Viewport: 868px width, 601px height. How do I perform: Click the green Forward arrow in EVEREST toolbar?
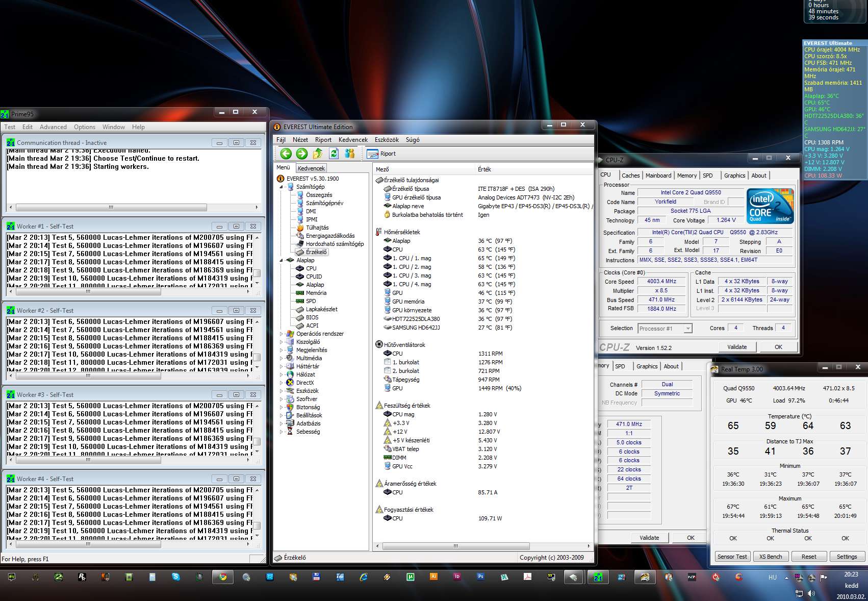[x=302, y=154]
